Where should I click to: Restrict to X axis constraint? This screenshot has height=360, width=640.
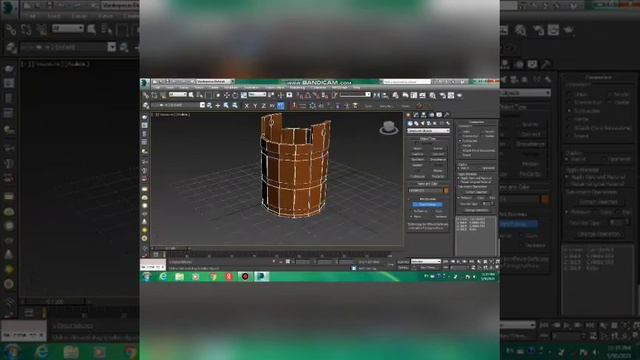(247, 105)
